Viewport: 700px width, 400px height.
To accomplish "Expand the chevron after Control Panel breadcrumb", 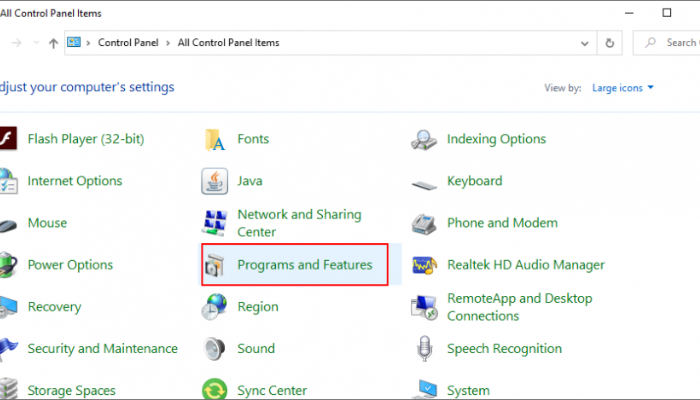I will pyautogui.click(x=168, y=43).
